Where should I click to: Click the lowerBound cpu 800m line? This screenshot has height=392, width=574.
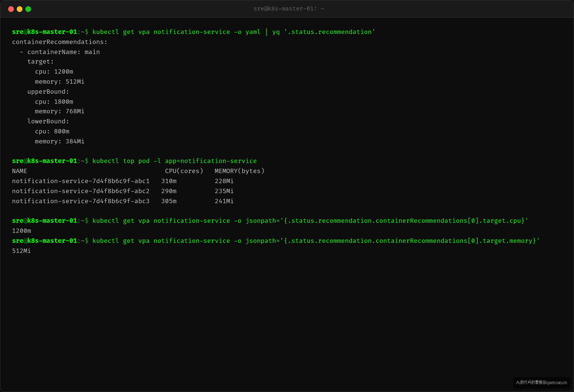pyautogui.click(x=52, y=131)
